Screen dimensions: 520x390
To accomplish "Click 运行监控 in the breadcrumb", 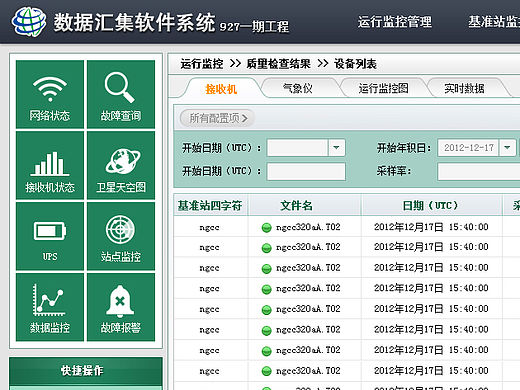I will pyautogui.click(x=202, y=64).
